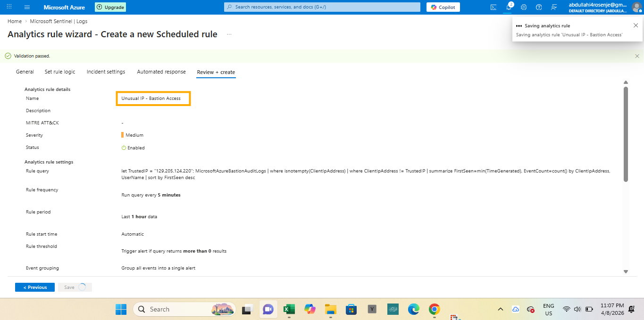Switch to the Automated response tab
The image size is (644, 320).
(x=161, y=72)
